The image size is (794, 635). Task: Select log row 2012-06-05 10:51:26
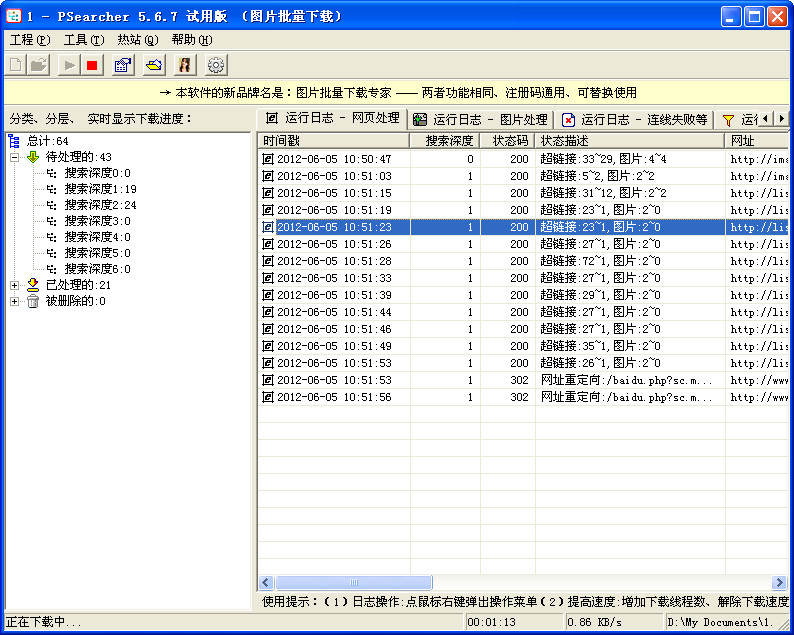point(524,244)
